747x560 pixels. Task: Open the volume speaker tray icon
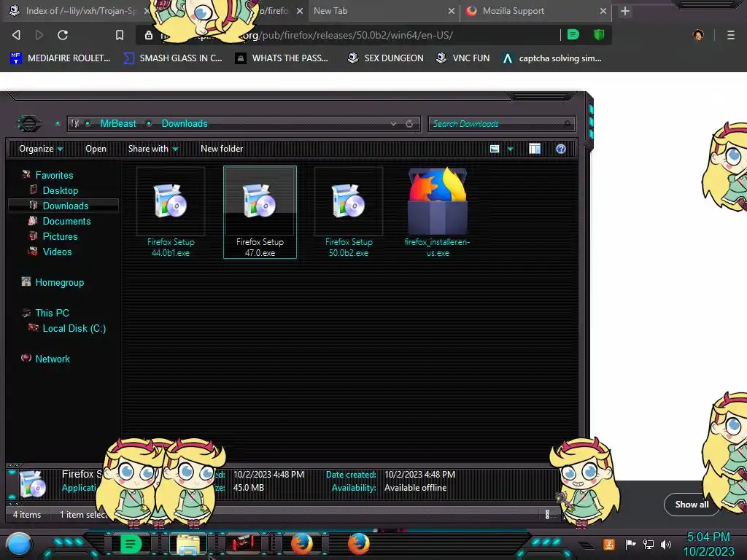point(666,544)
